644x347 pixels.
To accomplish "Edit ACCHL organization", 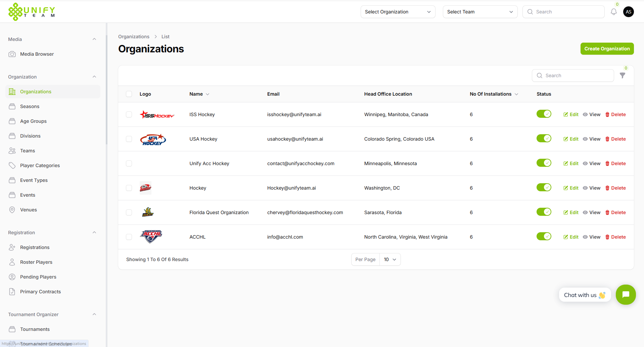I will (571, 237).
